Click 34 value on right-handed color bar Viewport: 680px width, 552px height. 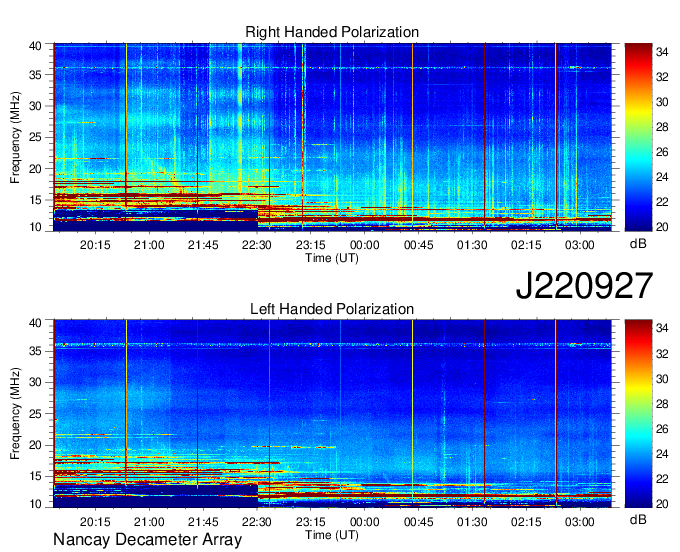click(x=662, y=52)
